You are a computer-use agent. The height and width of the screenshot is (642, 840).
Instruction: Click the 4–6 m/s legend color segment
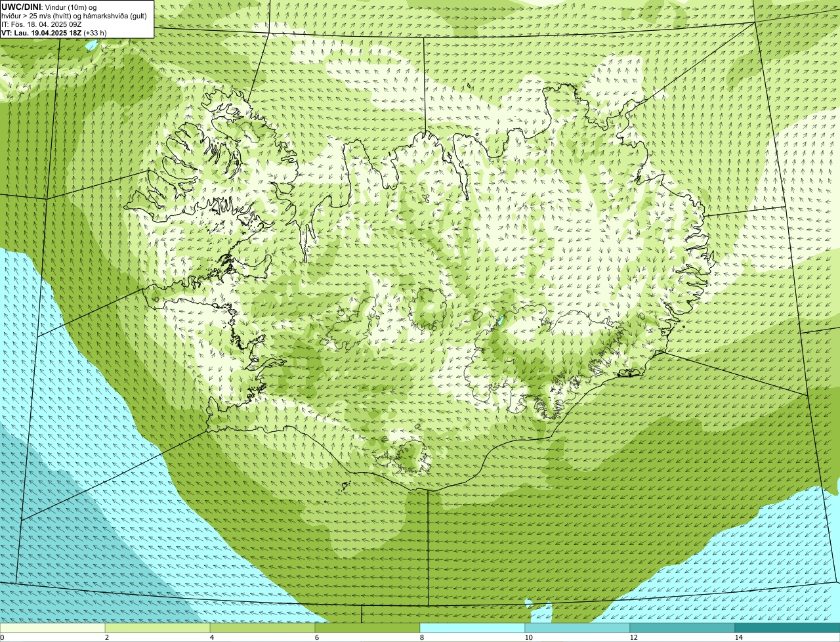(262, 628)
